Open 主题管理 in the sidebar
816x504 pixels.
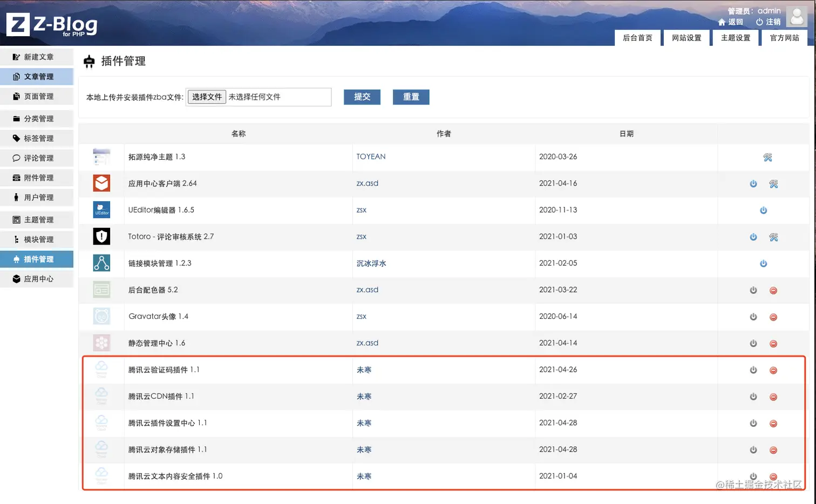37,220
